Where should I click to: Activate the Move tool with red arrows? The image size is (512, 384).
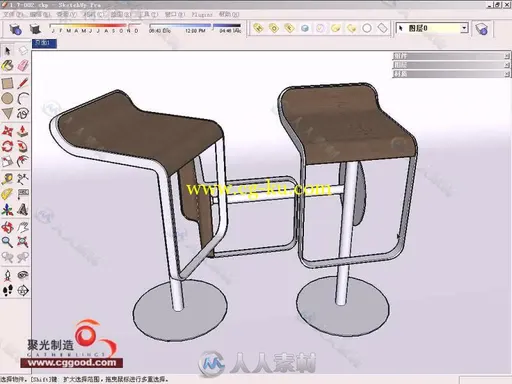[x=8, y=131]
